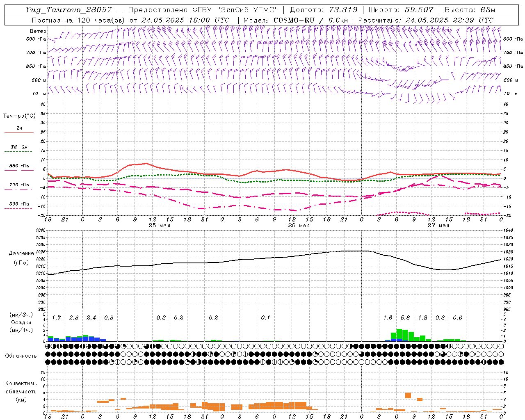Click the Модель COSMO-RU / 6.6км text

coord(295,20)
